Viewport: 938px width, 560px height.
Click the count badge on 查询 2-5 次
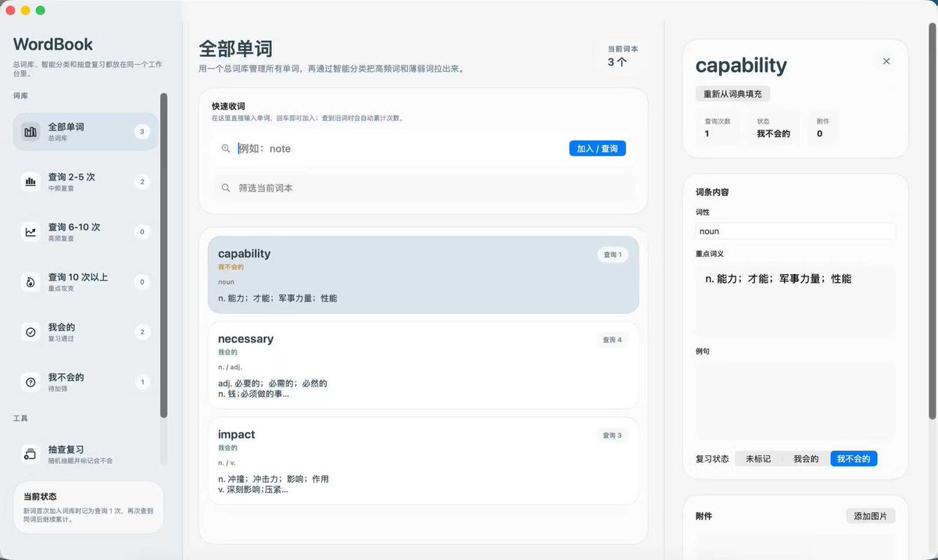coord(141,182)
